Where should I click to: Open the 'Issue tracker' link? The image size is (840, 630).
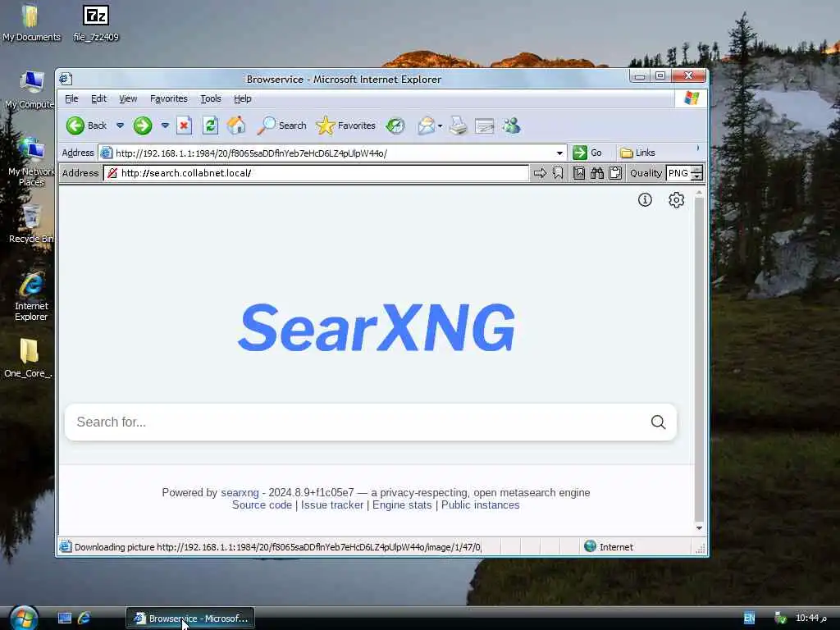(x=332, y=505)
